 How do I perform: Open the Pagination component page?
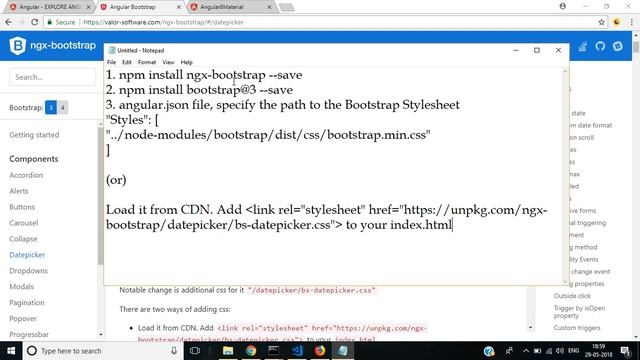tap(27, 302)
